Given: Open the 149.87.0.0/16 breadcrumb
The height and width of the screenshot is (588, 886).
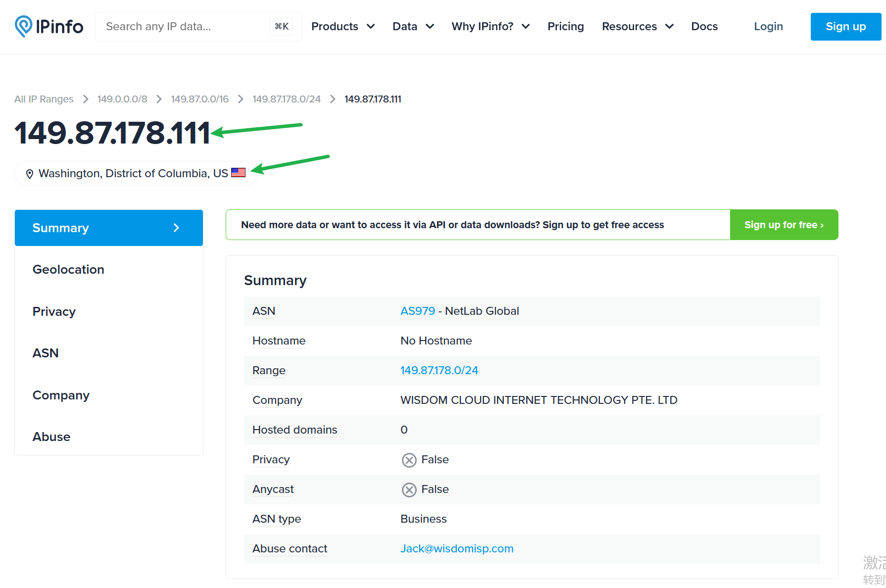Looking at the screenshot, I should (x=199, y=99).
